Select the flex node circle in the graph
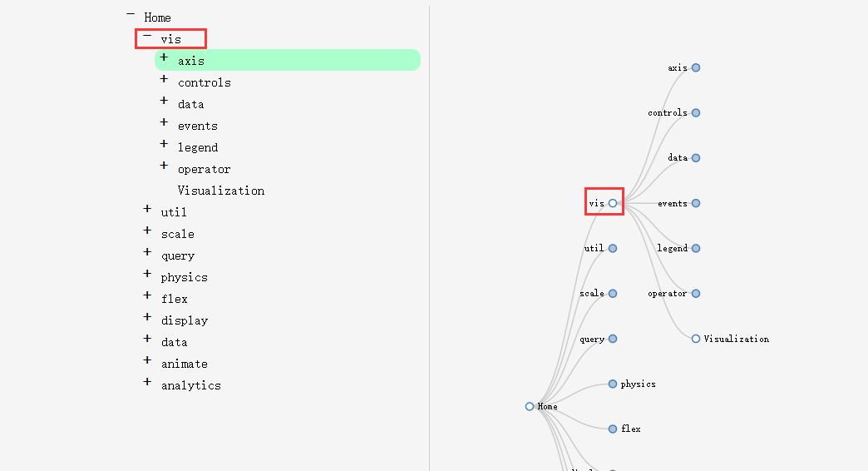This screenshot has width=868, height=471. click(613, 429)
